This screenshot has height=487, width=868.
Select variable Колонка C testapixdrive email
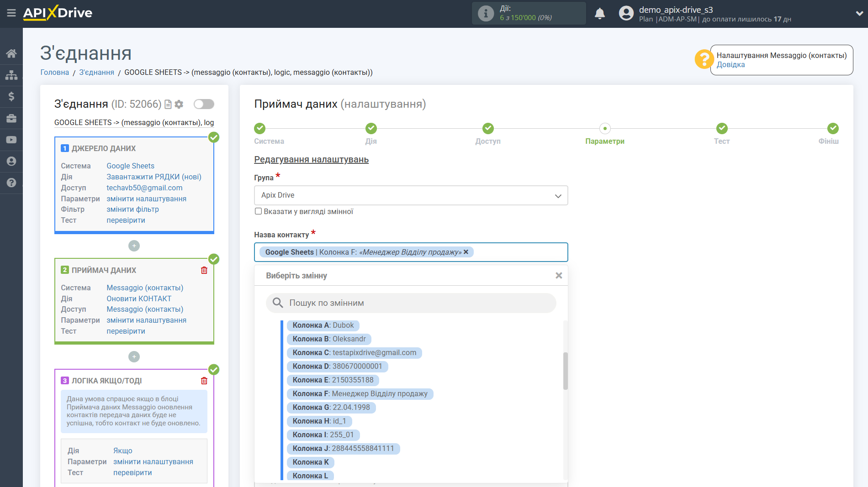(x=354, y=353)
